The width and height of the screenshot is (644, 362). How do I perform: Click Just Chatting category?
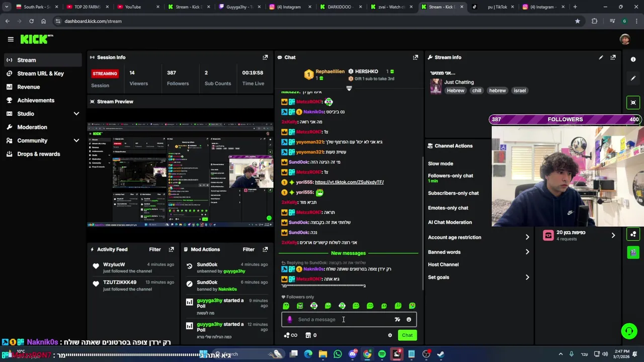coord(459,82)
